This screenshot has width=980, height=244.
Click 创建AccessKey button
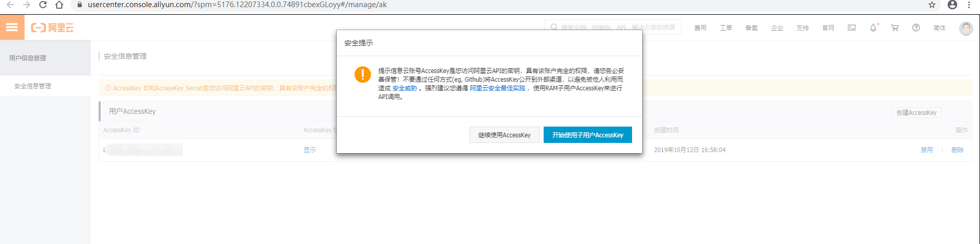(916, 112)
